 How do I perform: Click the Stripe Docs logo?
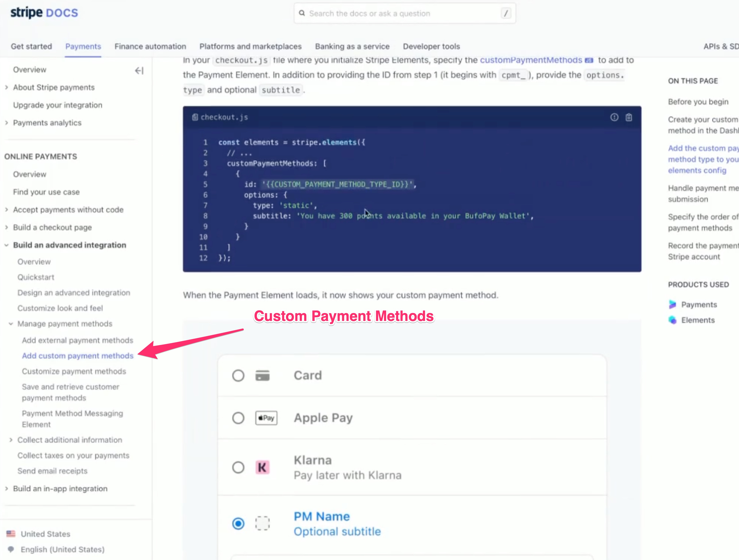point(44,12)
